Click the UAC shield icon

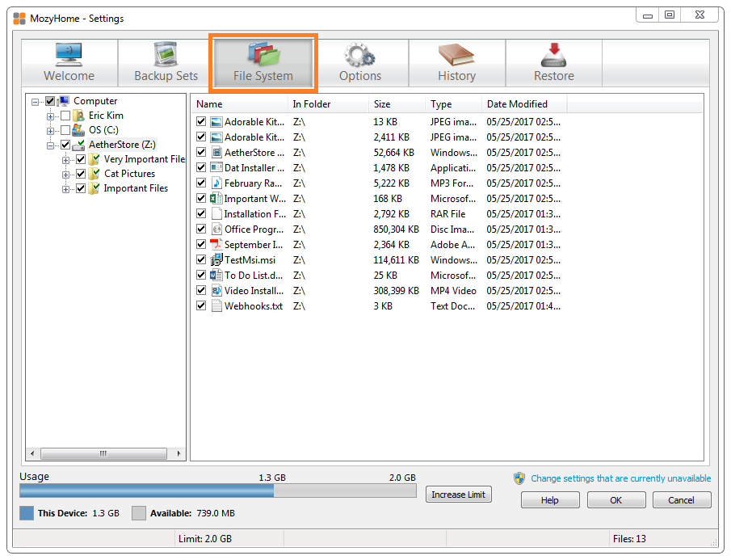519,478
